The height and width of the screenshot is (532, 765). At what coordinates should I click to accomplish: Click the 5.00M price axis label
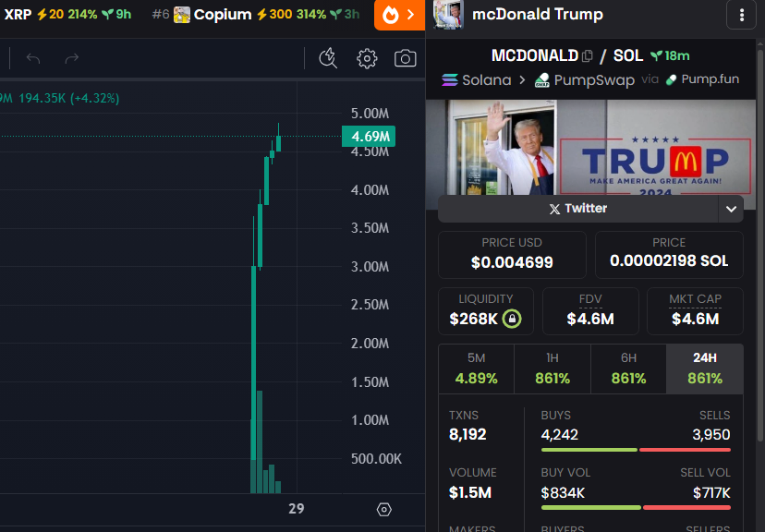(370, 114)
